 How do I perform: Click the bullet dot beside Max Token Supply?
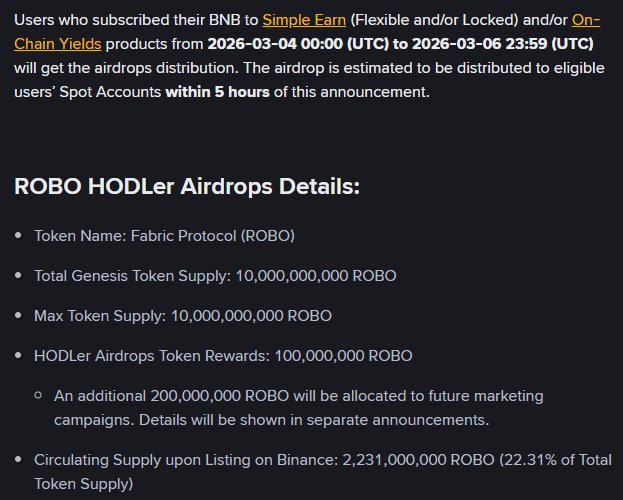pos(19,316)
